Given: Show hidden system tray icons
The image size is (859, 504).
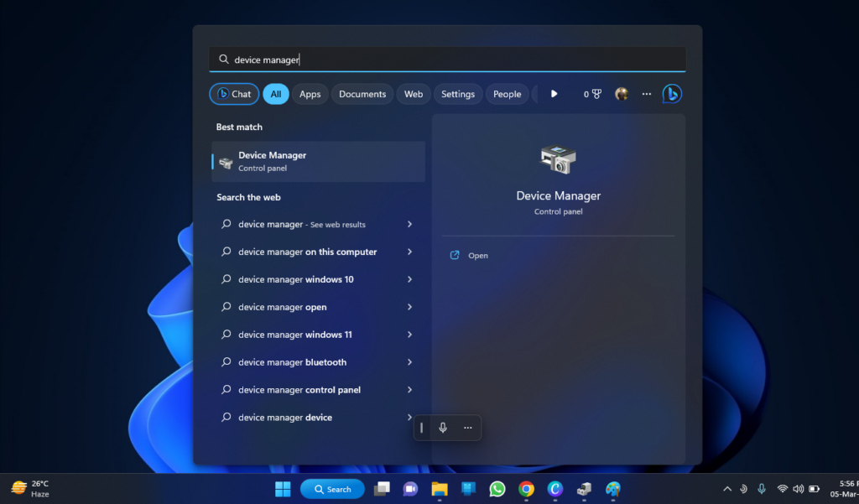Looking at the screenshot, I should (726, 489).
